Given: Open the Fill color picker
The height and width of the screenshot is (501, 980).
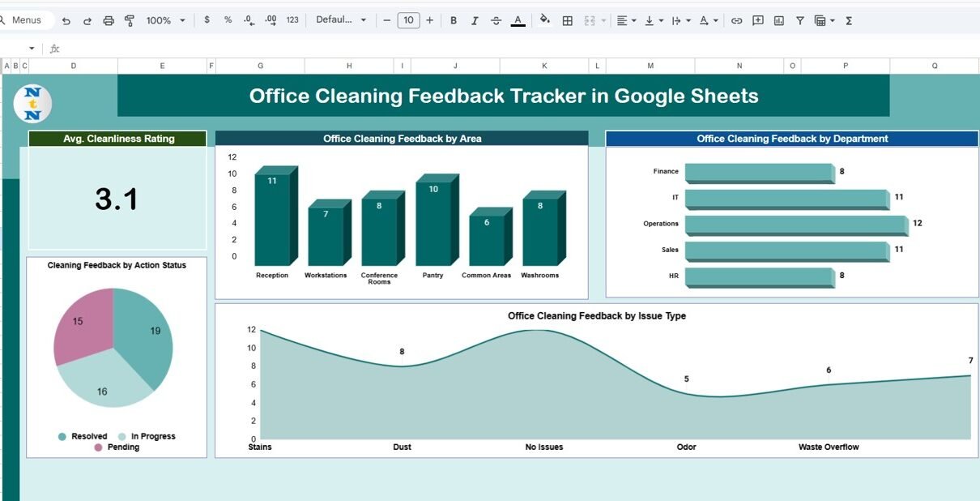Looking at the screenshot, I should pos(545,20).
